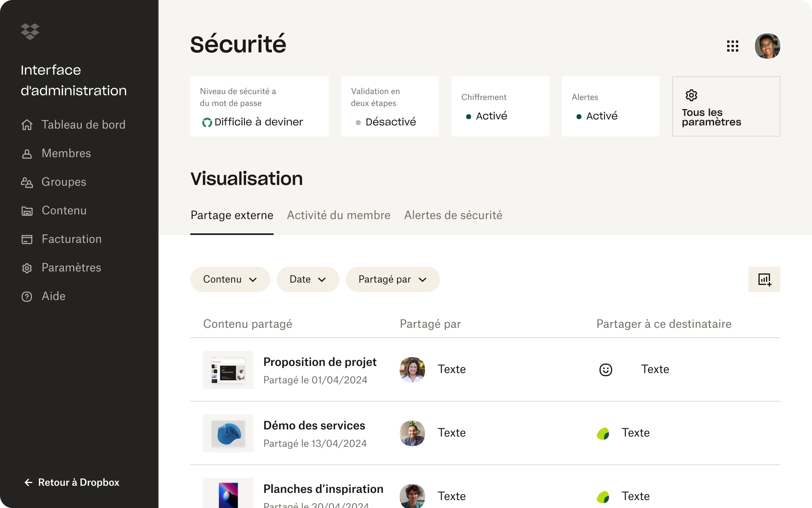Click the Démo des services title
812x508 pixels.
point(314,425)
